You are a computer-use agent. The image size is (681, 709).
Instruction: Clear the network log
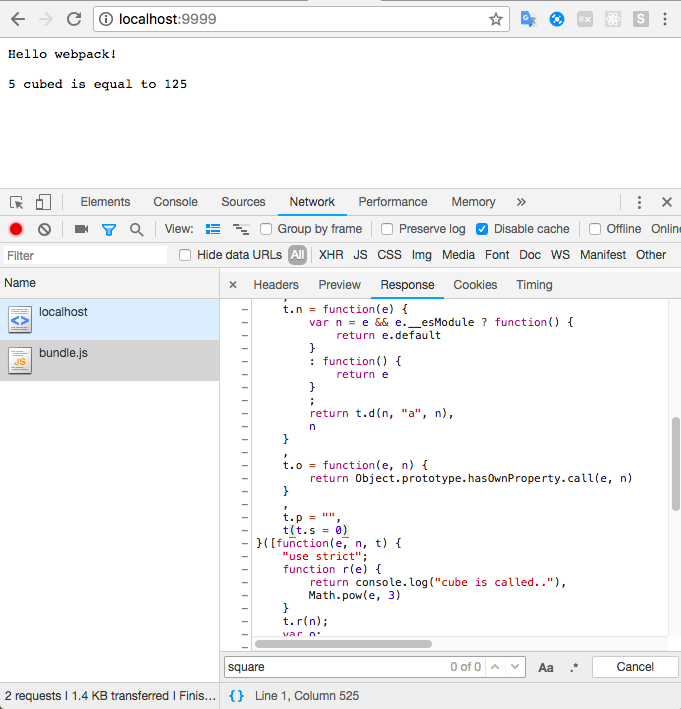pyautogui.click(x=44, y=229)
